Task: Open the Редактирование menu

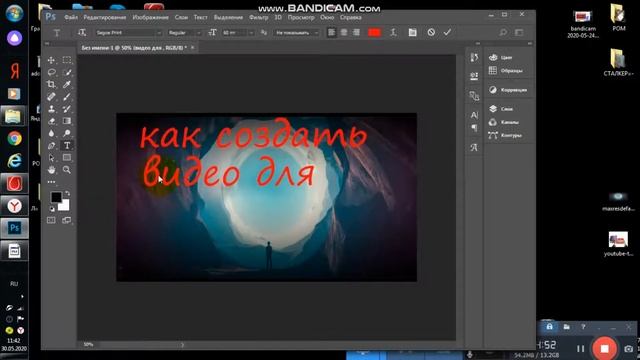Action: [104, 18]
